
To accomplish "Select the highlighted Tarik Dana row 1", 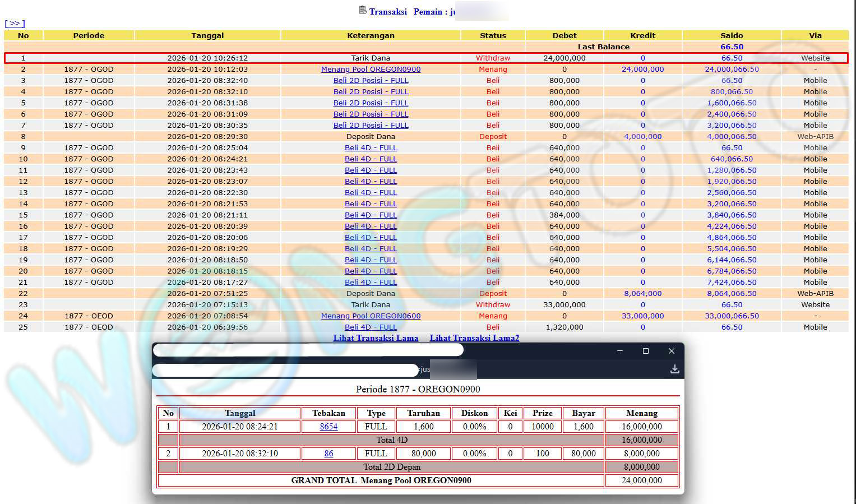I will coord(371,58).
